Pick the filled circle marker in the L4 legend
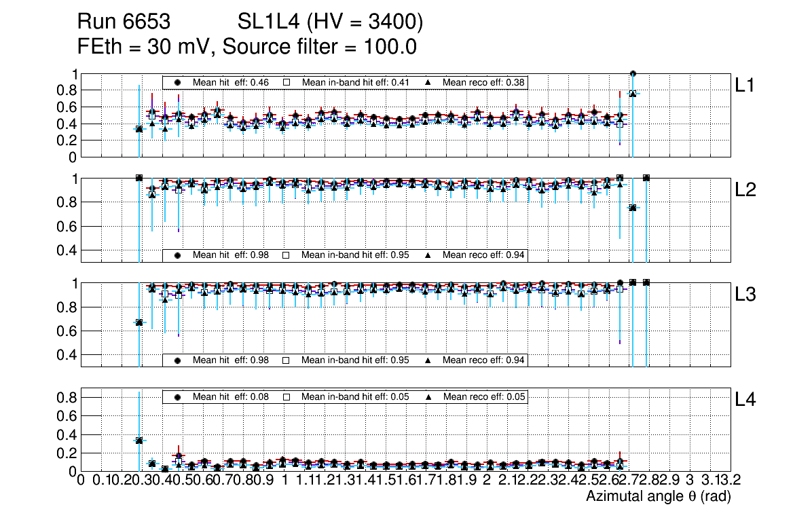 (x=178, y=396)
